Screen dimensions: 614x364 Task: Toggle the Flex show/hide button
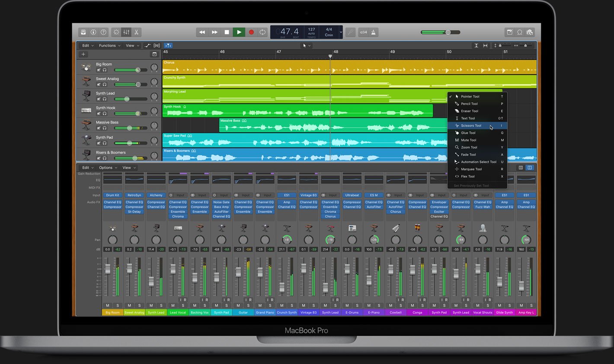[157, 45]
